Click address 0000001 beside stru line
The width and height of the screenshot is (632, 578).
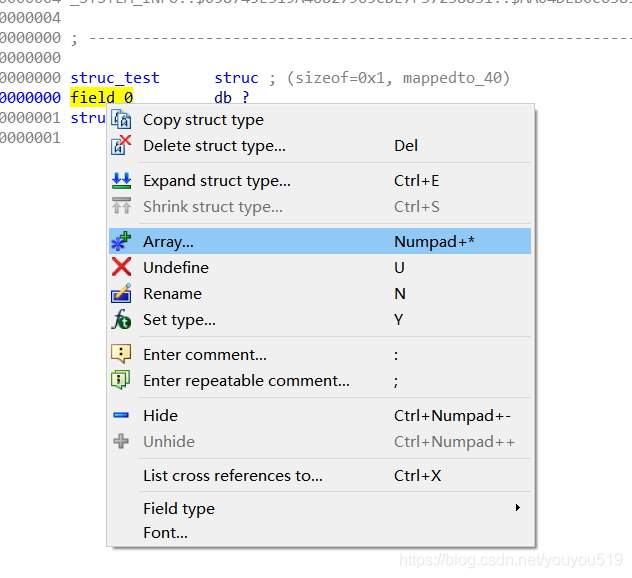pos(30,118)
